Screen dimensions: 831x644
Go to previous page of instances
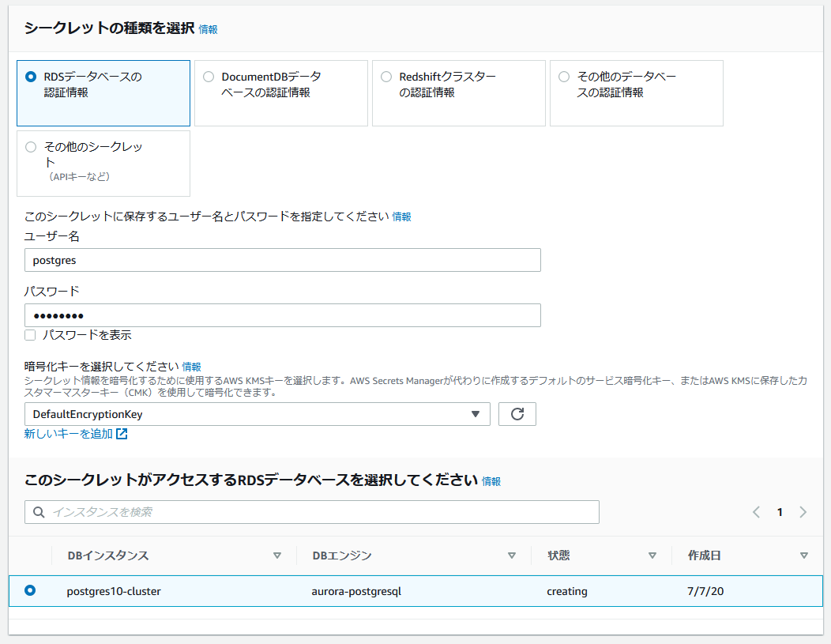[756, 512]
